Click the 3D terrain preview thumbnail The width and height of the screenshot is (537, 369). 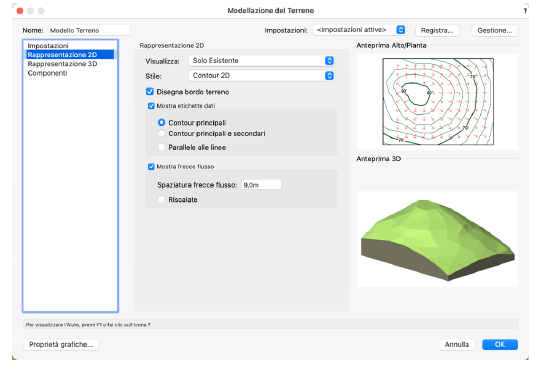point(437,239)
